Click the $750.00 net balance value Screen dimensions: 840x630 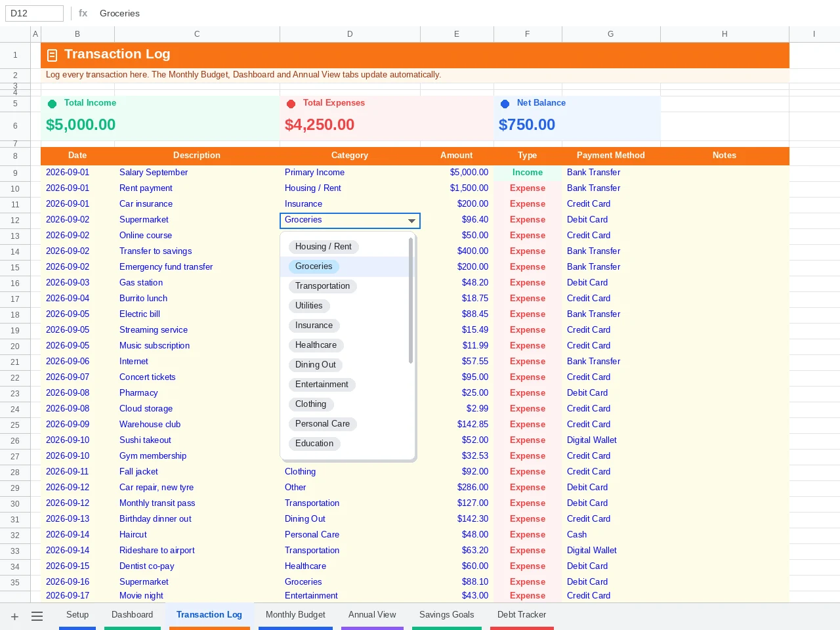pyautogui.click(x=527, y=125)
